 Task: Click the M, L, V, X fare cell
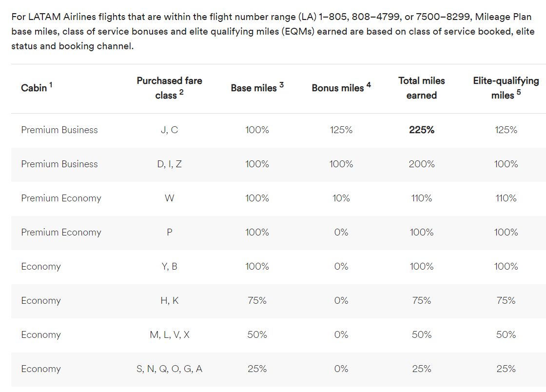169,335
